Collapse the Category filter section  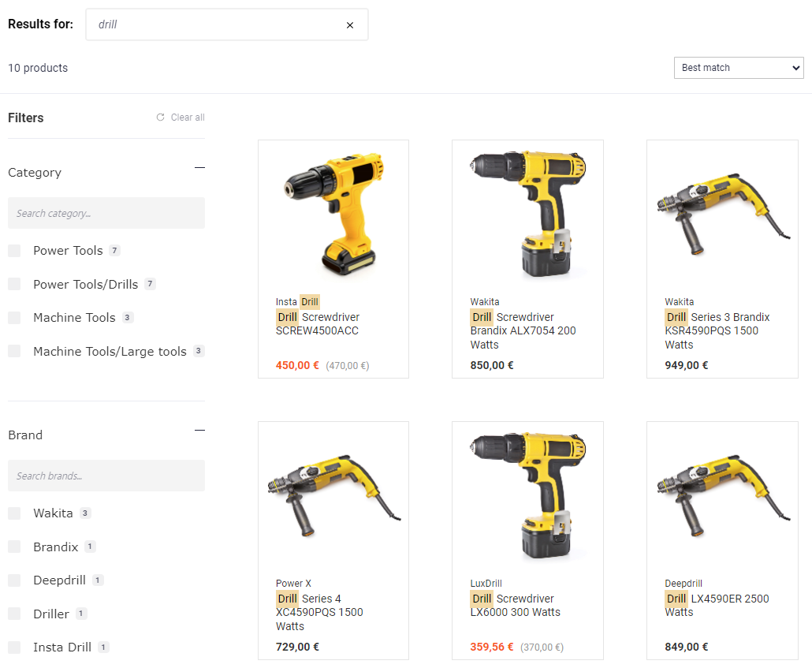tap(199, 167)
